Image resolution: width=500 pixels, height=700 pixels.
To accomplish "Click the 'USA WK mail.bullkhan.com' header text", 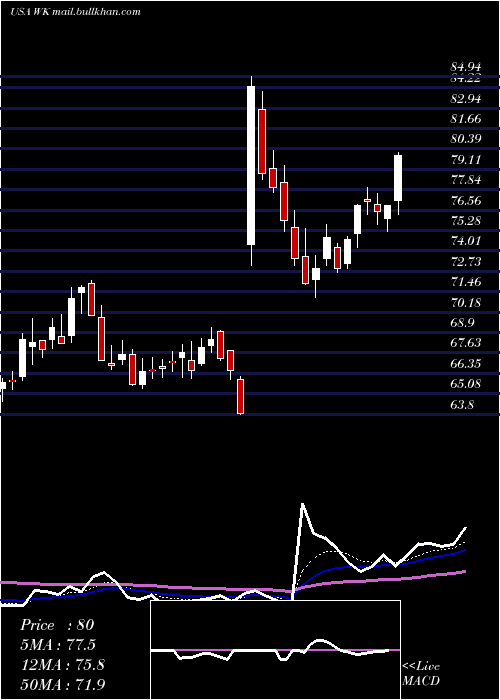I will (75, 12).
